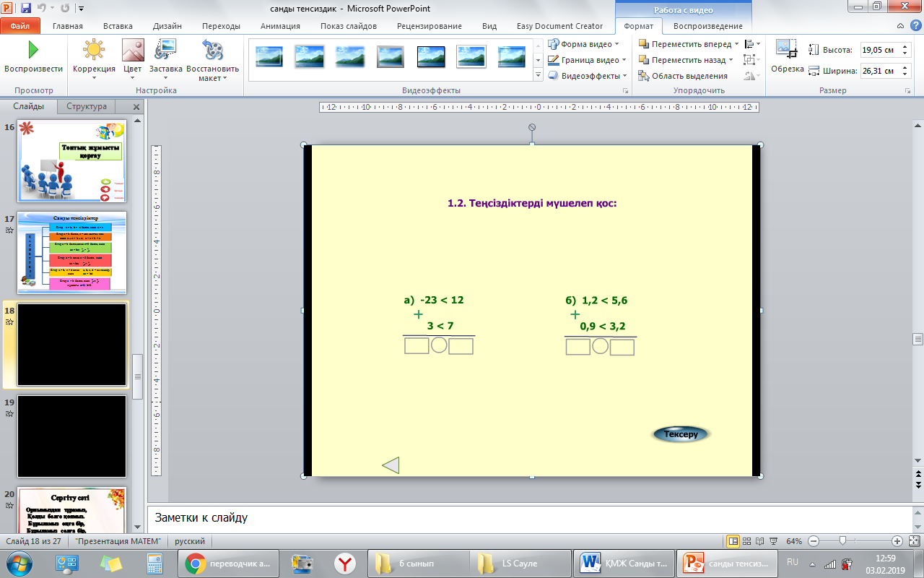Switch to the Структура outline tab
The width and height of the screenshot is (924, 578).
pyautogui.click(x=87, y=106)
